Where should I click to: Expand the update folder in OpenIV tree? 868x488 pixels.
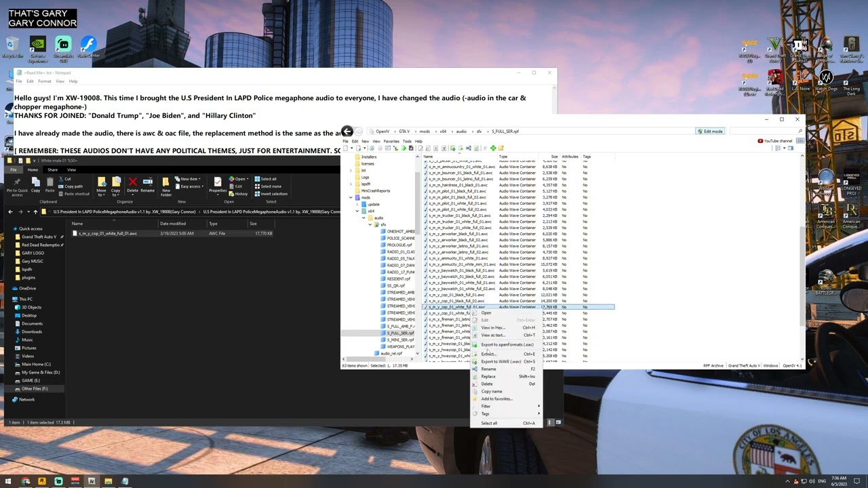pyautogui.click(x=357, y=204)
